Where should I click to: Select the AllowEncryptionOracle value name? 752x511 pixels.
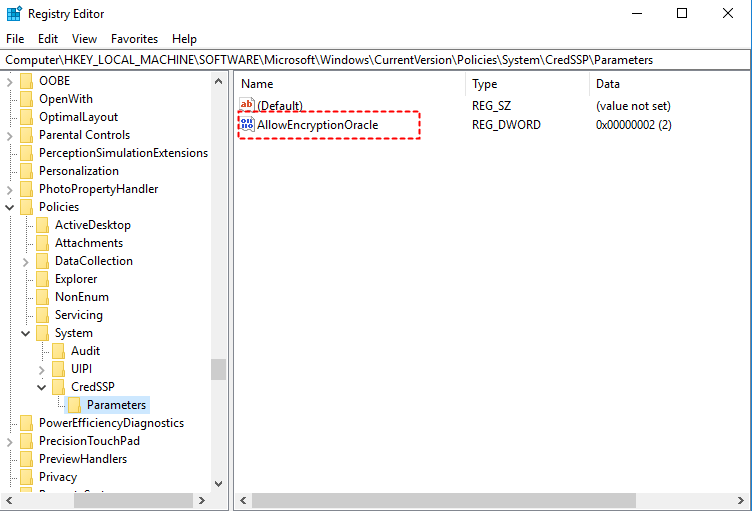coord(317,125)
